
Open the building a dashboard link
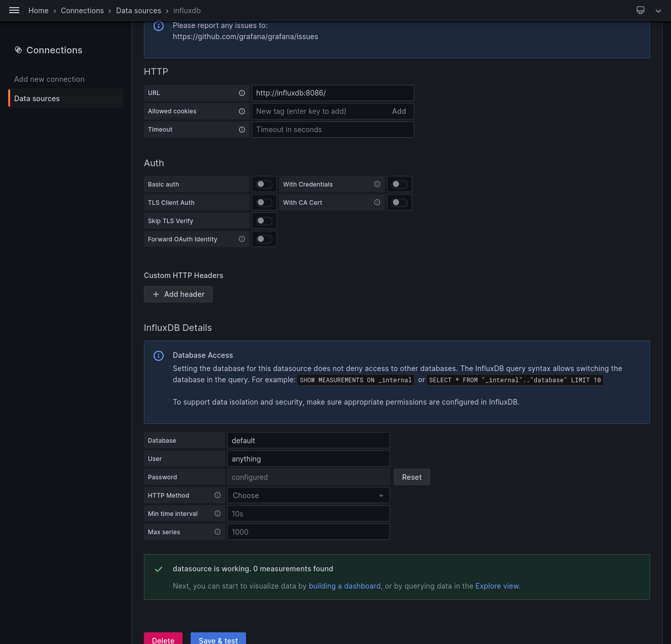345,586
